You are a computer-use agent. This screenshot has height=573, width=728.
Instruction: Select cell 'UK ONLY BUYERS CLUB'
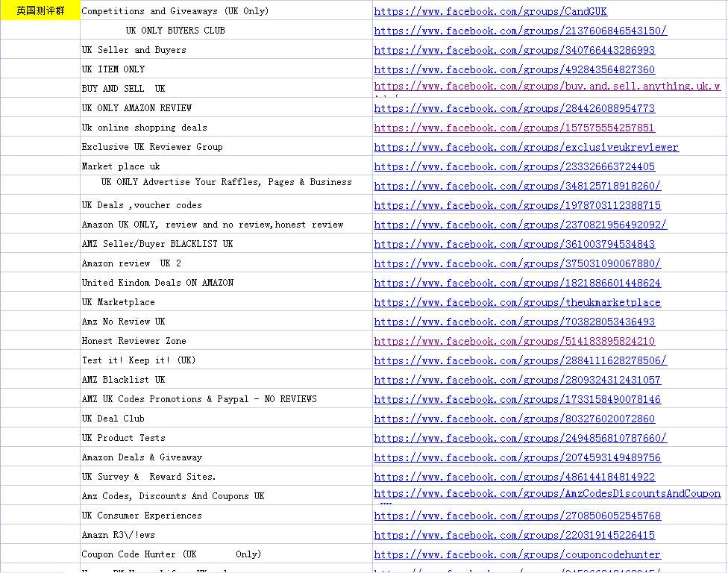pos(226,30)
